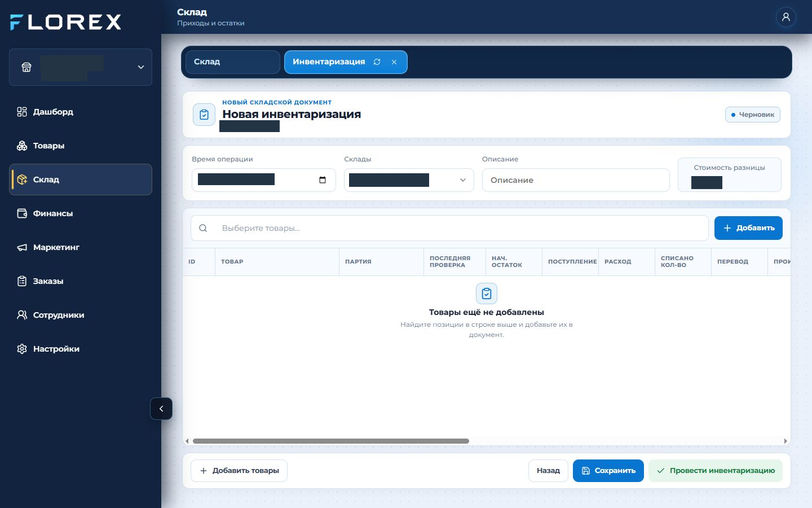Screen dimensions: 812x508
Task: Click the ПЕРЕВОД column header
Action: click(739, 262)
